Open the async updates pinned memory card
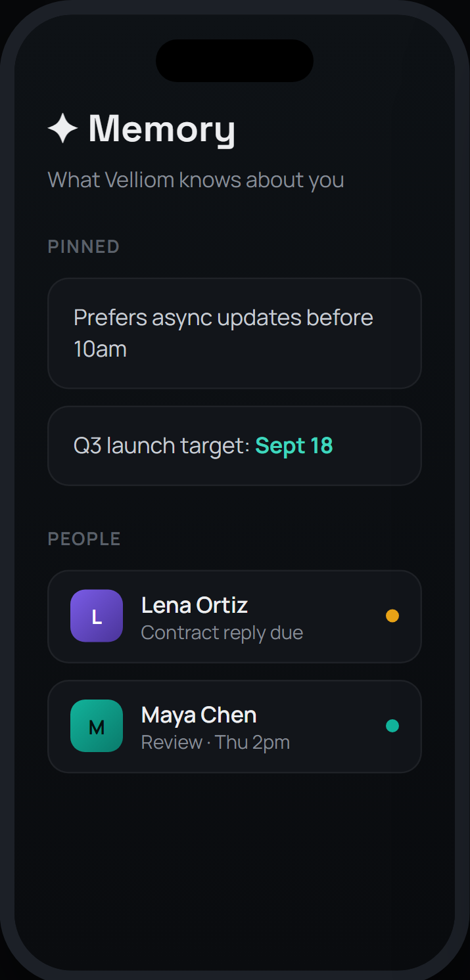Image resolution: width=470 pixels, height=980 pixels. (x=235, y=333)
